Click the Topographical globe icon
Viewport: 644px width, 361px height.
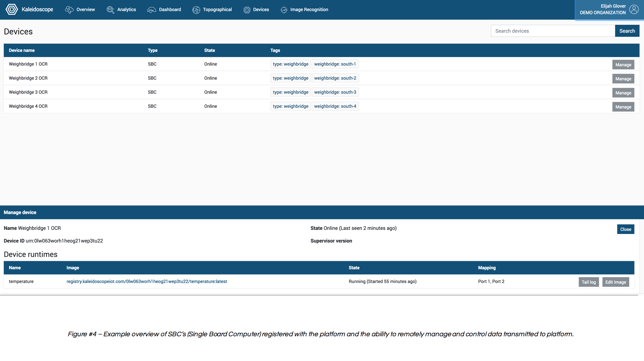click(196, 10)
